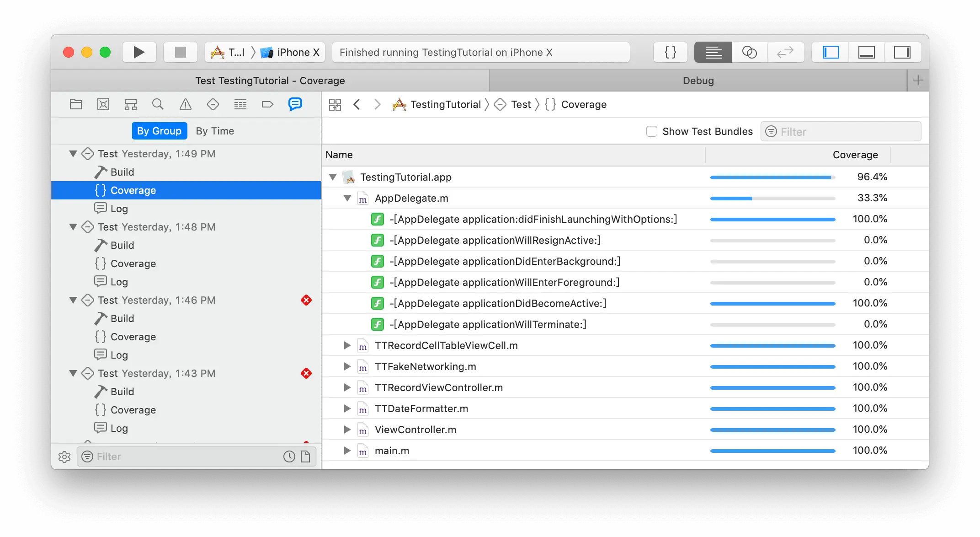Expand TTRecordCellTableViewCell.m
Image resolution: width=980 pixels, height=537 pixels.
(347, 345)
